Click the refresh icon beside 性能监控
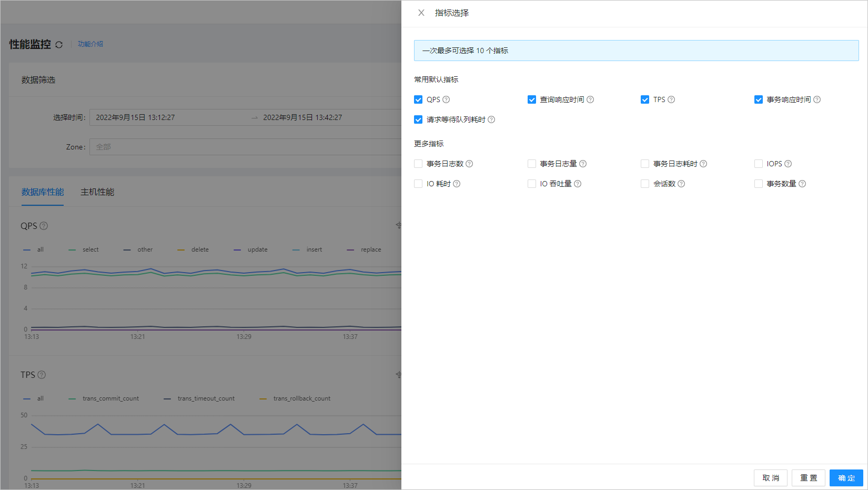The height and width of the screenshot is (490, 868). click(x=59, y=44)
